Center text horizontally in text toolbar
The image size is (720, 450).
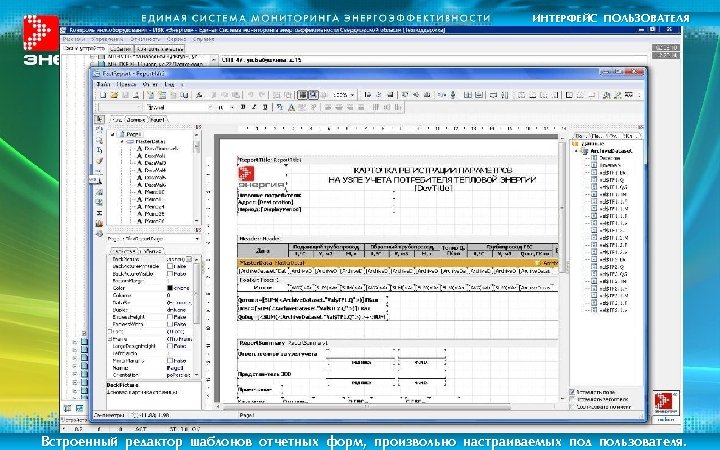(x=339, y=107)
